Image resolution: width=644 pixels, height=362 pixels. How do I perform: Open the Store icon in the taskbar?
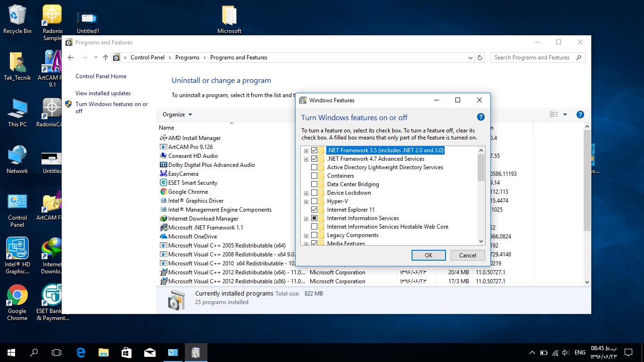126,353
